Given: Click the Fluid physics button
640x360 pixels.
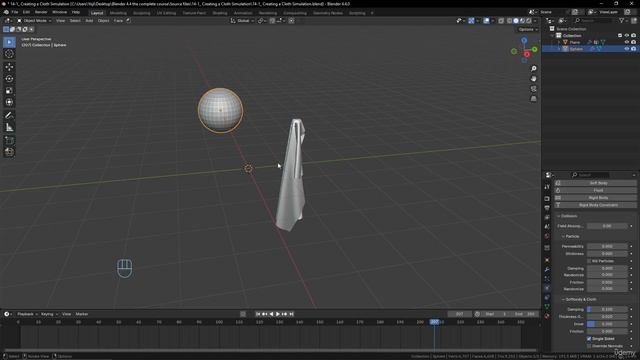Looking at the screenshot, I should 595,191.
